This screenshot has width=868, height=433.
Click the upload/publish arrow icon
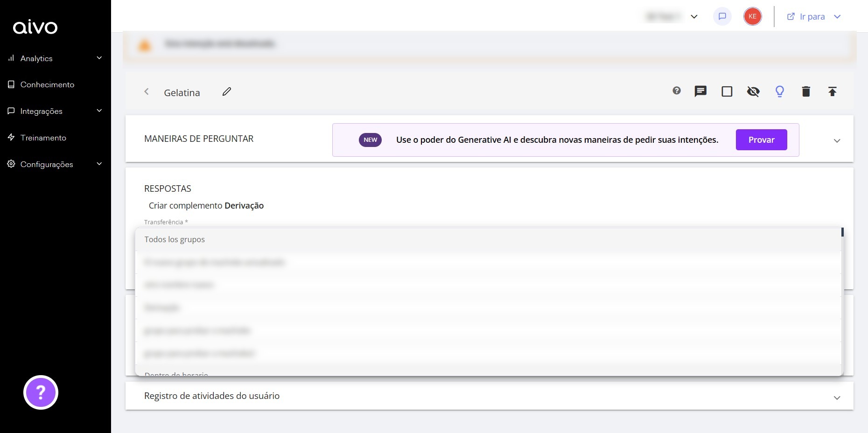coord(833,91)
